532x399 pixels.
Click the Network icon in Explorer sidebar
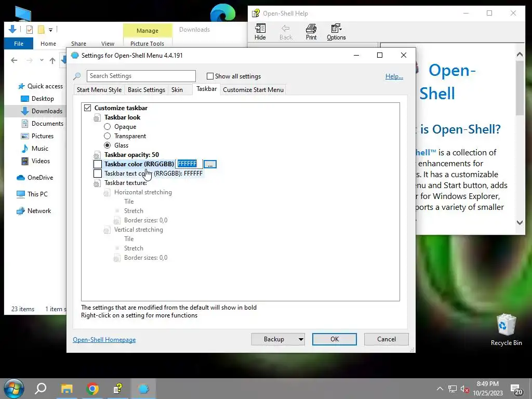click(x=21, y=211)
